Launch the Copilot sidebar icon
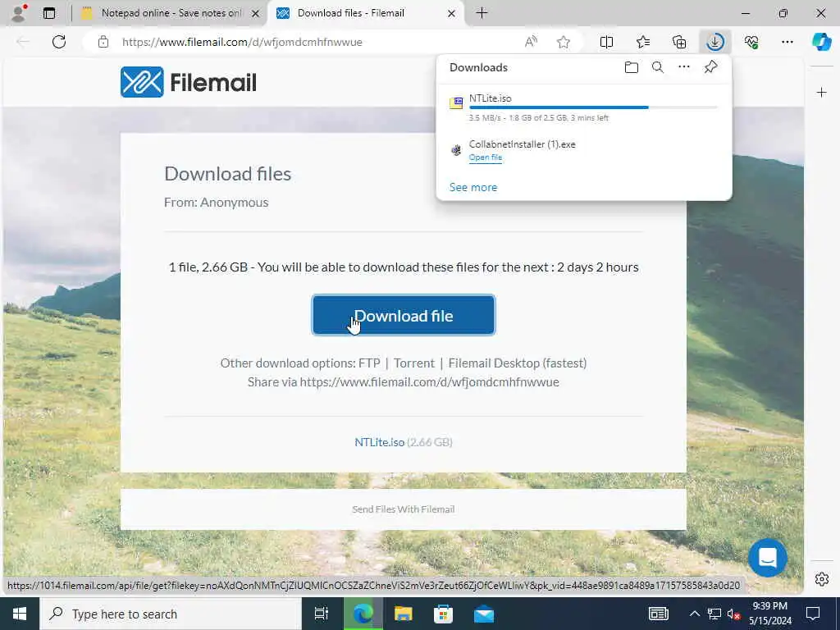840x630 pixels. click(x=821, y=42)
